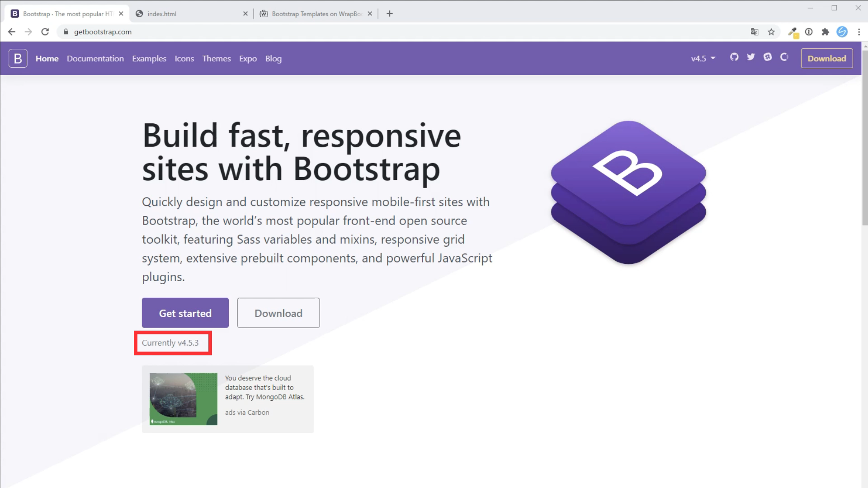Select the Bootstrap homepage tab
Screen dimensions: 868x488
coord(67,14)
